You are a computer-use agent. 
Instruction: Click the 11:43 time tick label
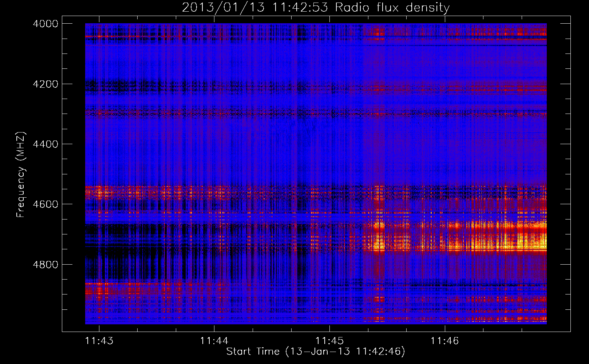pyautogui.click(x=99, y=341)
